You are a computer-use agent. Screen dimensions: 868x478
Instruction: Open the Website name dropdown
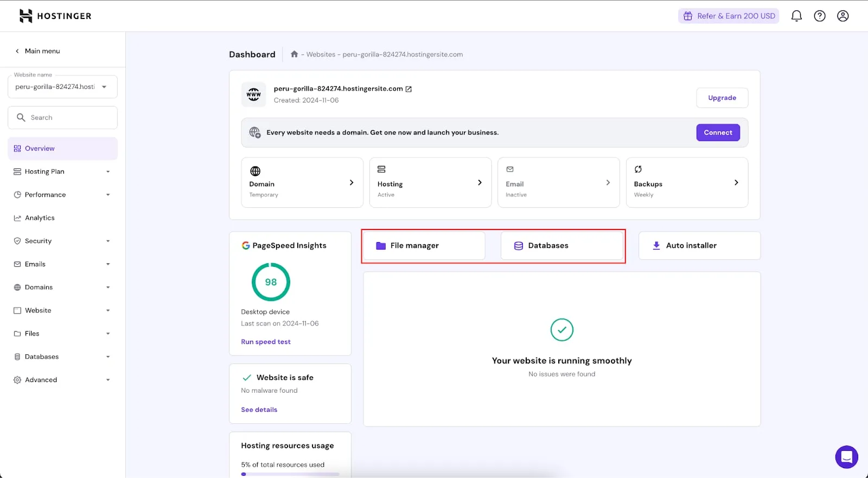coord(62,87)
